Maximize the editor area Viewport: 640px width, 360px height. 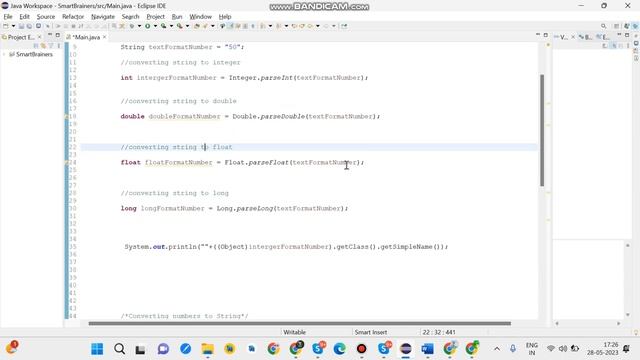click(545, 35)
